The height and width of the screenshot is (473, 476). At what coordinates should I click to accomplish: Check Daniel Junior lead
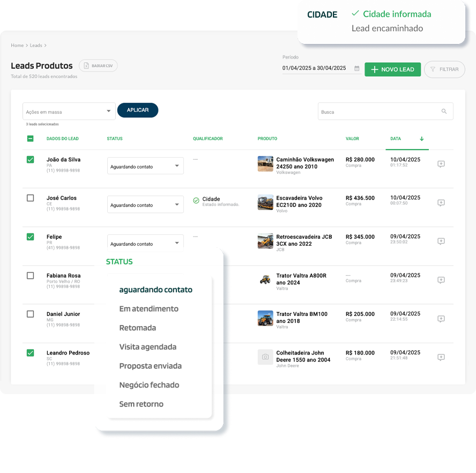tap(30, 314)
